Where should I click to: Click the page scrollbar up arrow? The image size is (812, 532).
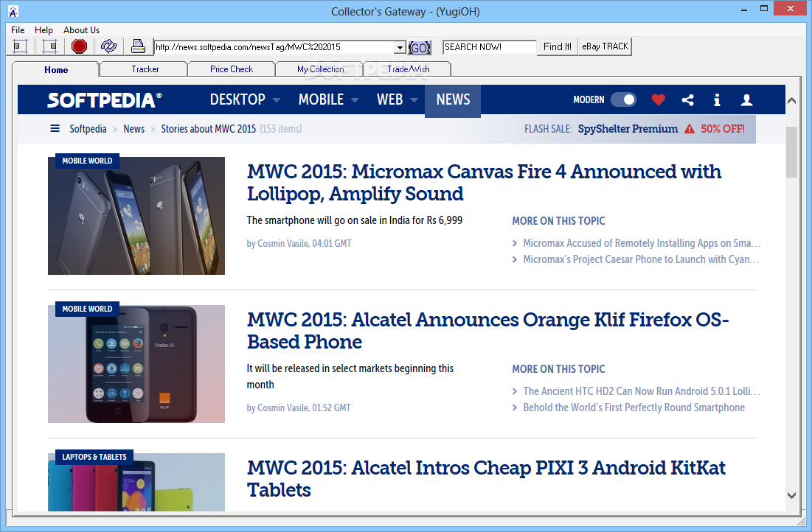pos(791,100)
